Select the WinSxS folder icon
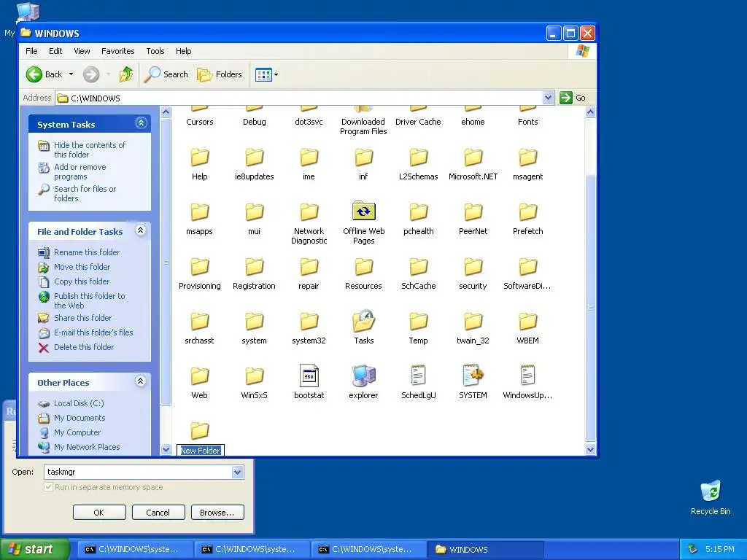This screenshot has width=747, height=560. pos(254,377)
